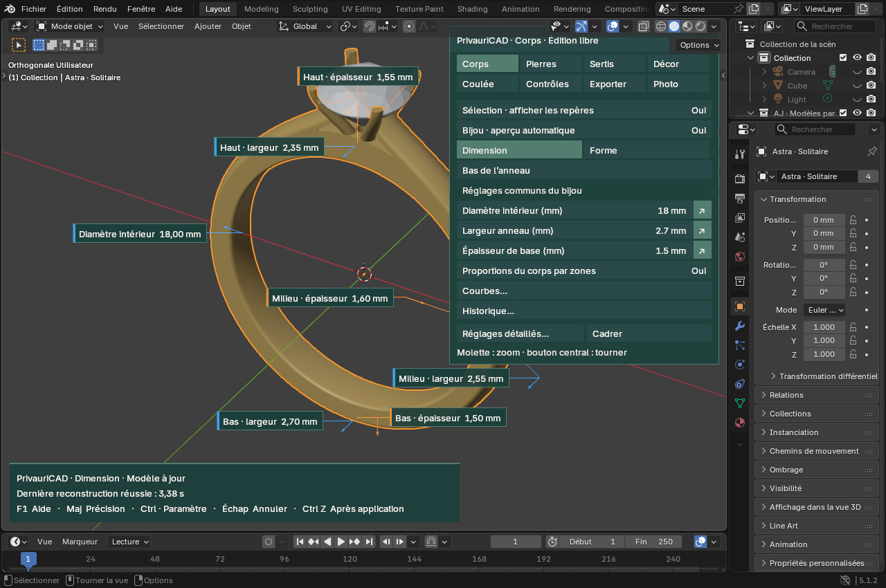Open the Fichier menu
The height and width of the screenshot is (588, 886).
(34, 9)
